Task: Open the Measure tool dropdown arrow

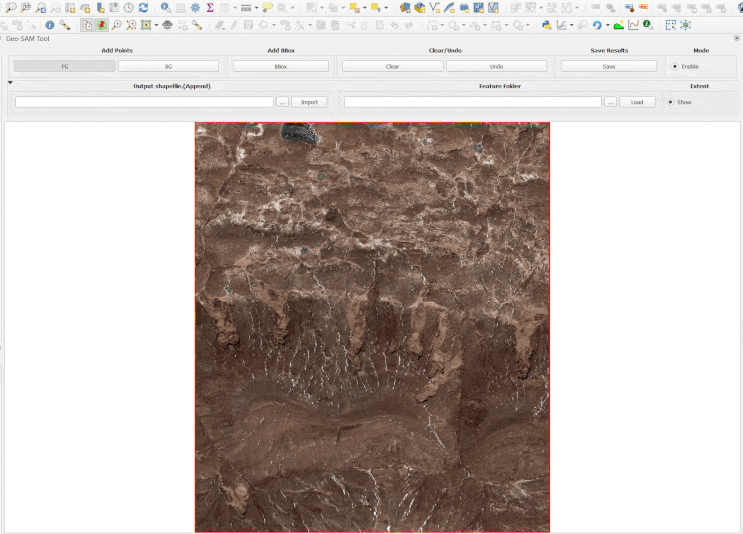Action: pos(256,8)
